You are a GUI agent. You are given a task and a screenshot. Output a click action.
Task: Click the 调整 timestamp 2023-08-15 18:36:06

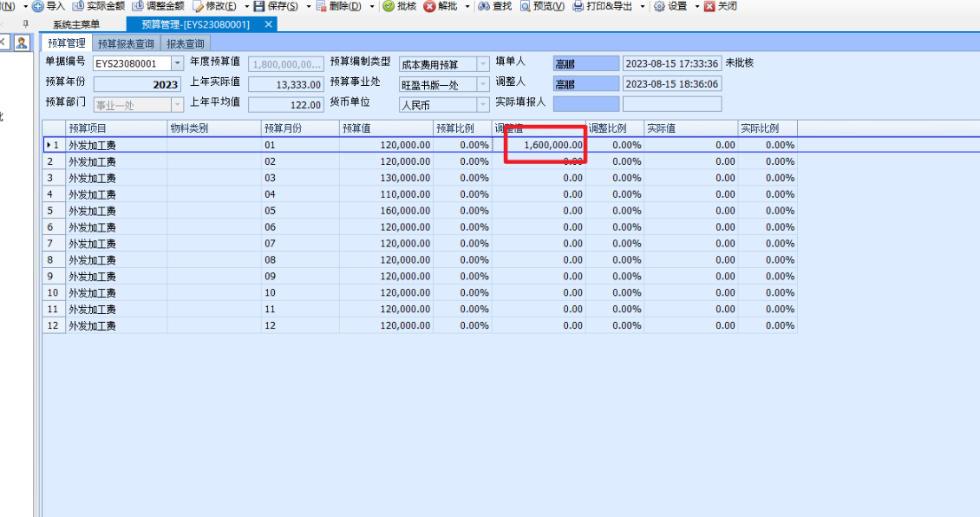672,84
